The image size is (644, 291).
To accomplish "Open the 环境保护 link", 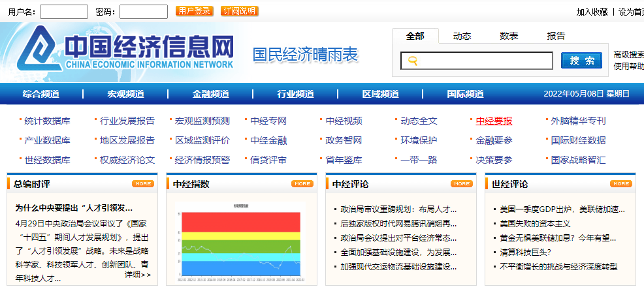I will click(419, 140).
